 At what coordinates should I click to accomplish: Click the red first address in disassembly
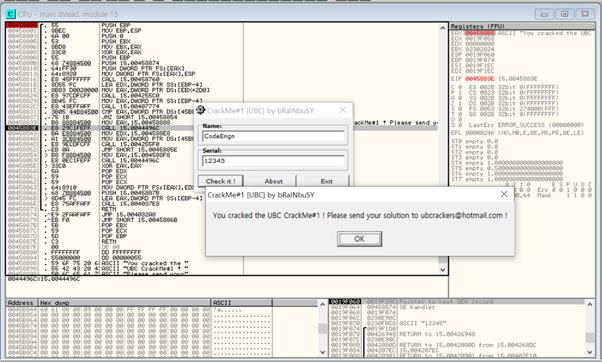[22, 25]
